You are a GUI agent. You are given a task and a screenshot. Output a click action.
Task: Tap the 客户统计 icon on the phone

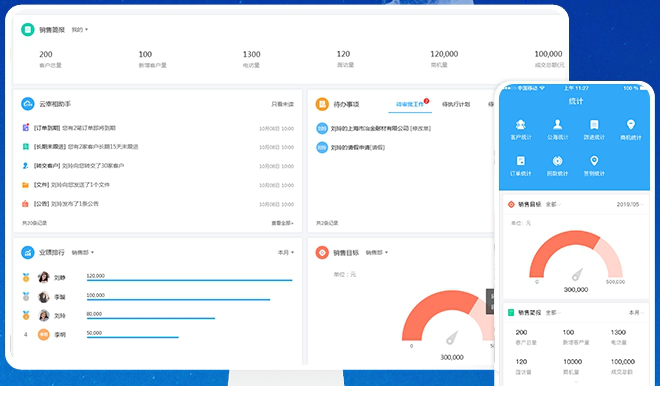click(521, 126)
